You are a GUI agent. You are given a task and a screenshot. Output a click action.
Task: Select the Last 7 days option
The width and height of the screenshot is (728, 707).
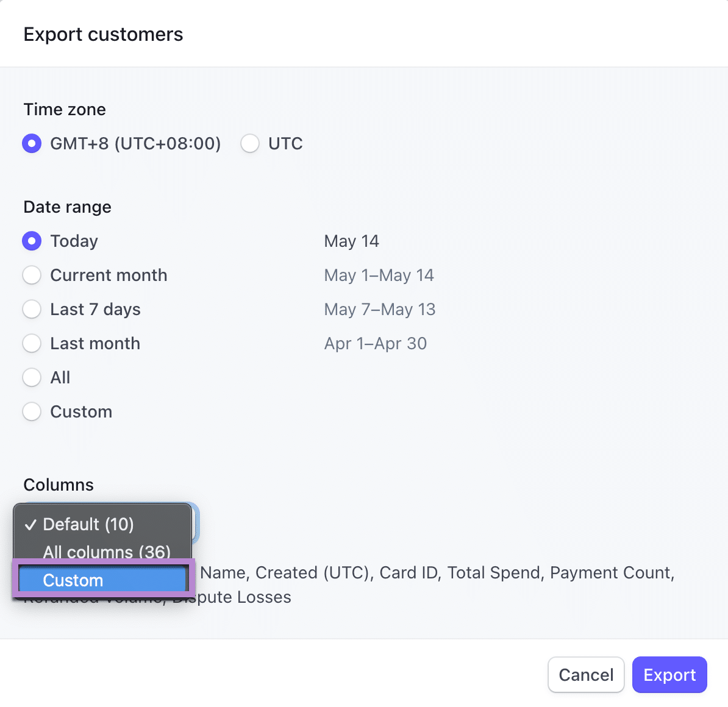(32, 310)
